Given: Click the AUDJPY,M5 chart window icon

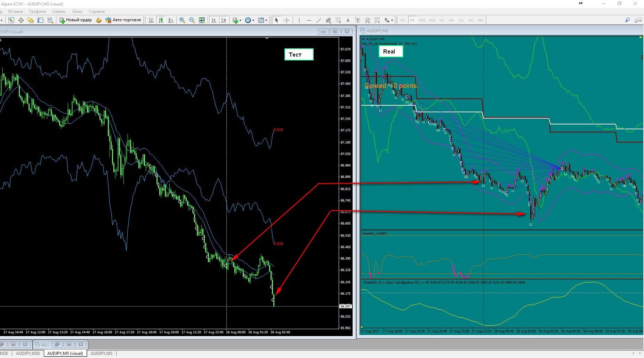Looking at the screenshot, I should [x=363, y=31].
